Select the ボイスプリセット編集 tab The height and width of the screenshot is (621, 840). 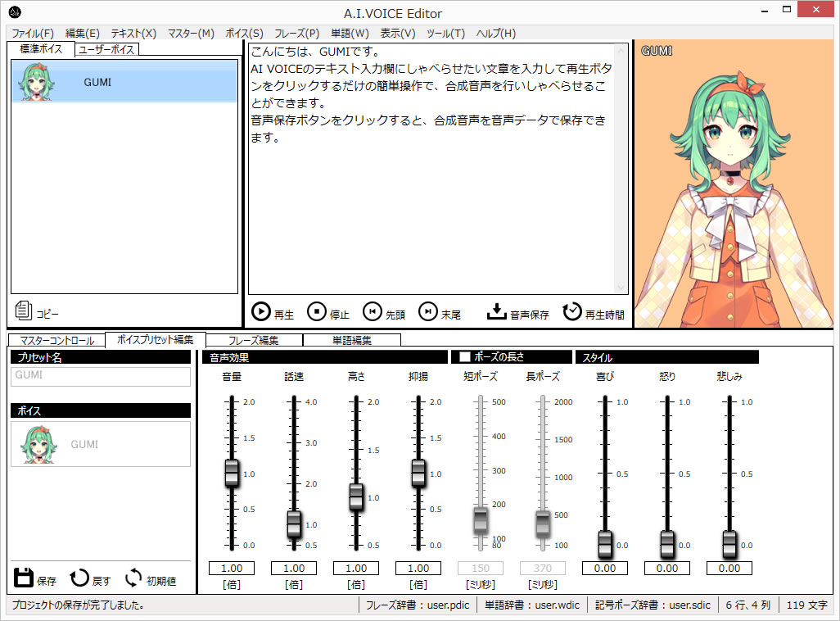click(x=156, y=340)
